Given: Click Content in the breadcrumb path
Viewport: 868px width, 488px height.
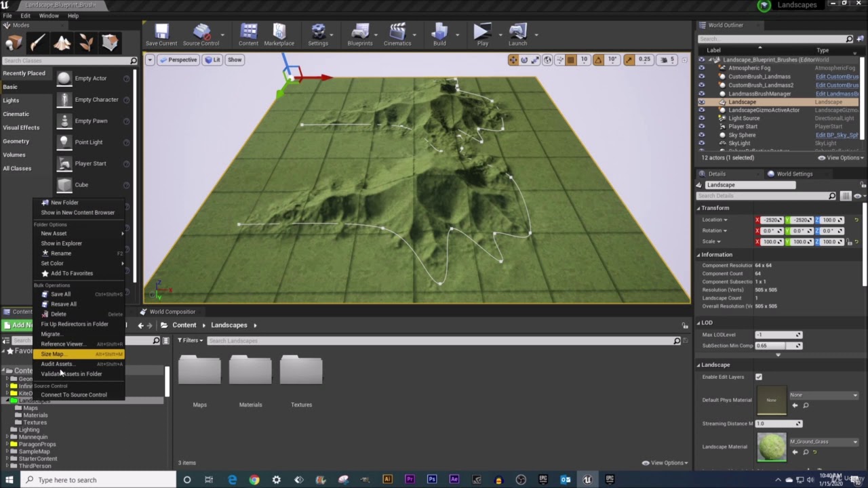Looking at the screenshot, I should coord(184,325).
